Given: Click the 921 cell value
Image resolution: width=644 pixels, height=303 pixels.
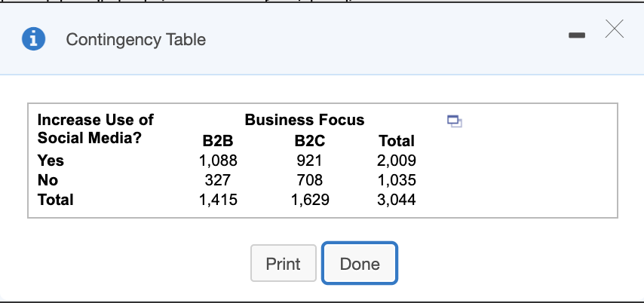Looking at the screenshot, I should pyautogui.click(x=309, y=160).
